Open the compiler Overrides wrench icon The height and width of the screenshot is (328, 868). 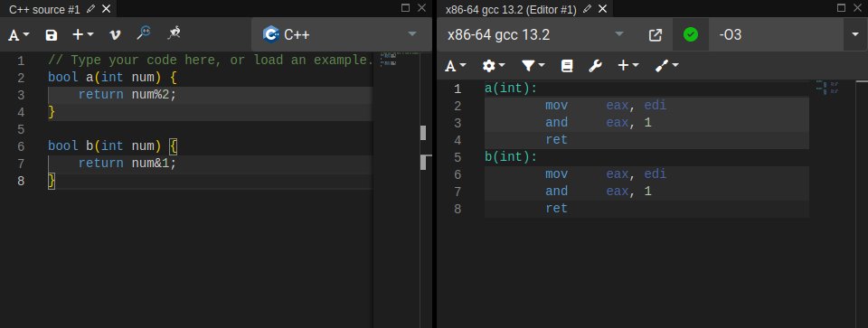click(595, 66)
